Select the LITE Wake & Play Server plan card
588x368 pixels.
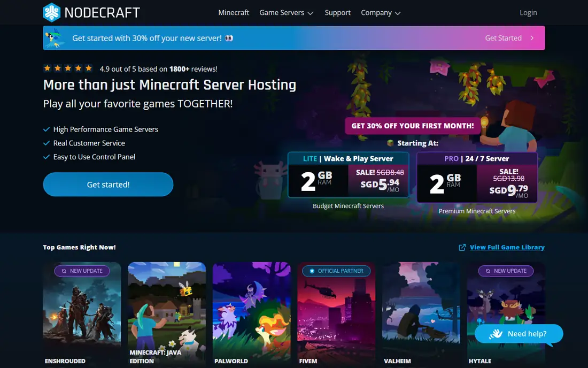pyautogui.click(x=348, y=174)
